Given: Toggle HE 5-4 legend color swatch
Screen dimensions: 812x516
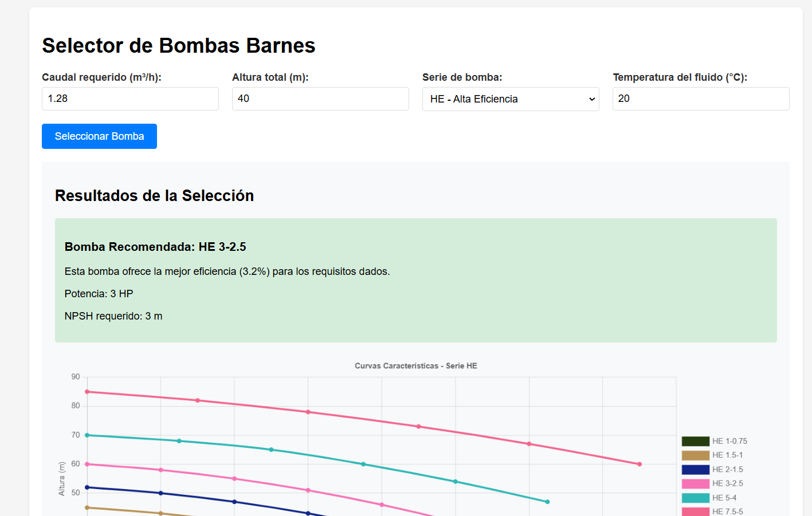Looking at the screenshot, I should (x=695, y=498).
